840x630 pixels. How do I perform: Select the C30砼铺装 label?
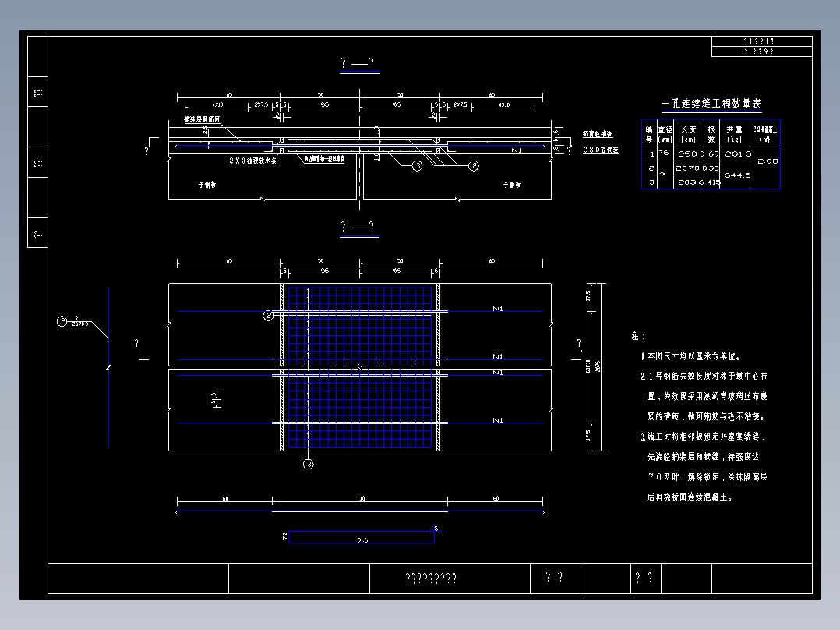pos(601,150)
